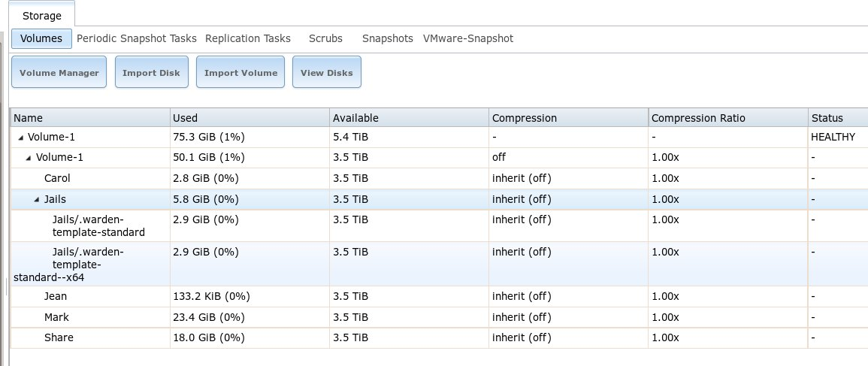Click the Volume Manager button
This screenshot has width=868, height=366.
[x=59, y=72]
